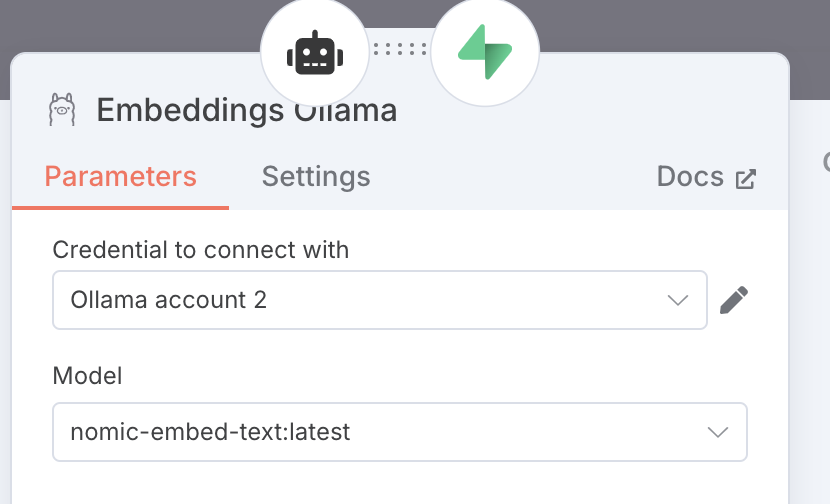Expand the Model dropdown chevron

coord(718,432)
